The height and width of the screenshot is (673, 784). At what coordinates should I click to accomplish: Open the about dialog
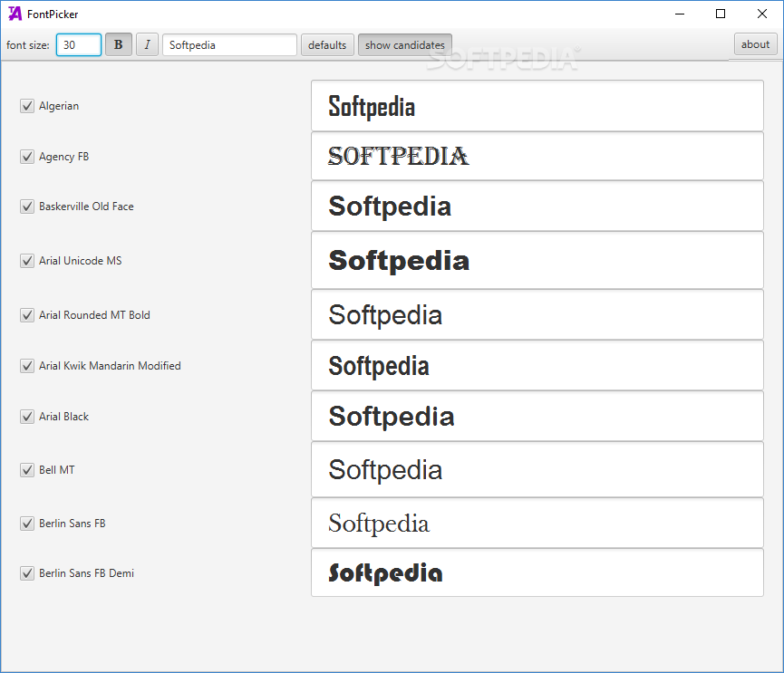tap(756, 44)
